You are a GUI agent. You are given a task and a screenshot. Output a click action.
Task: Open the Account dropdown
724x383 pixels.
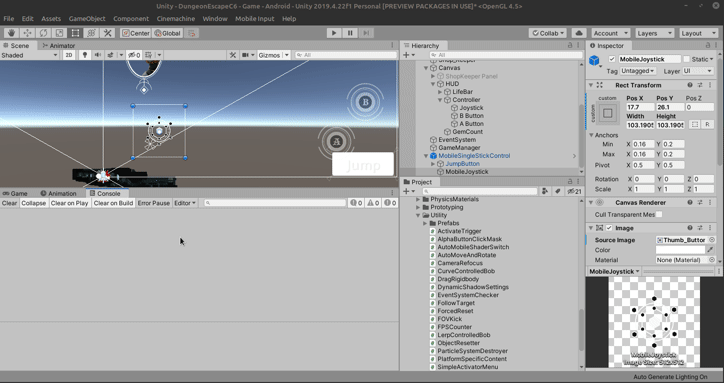[610, 33]
